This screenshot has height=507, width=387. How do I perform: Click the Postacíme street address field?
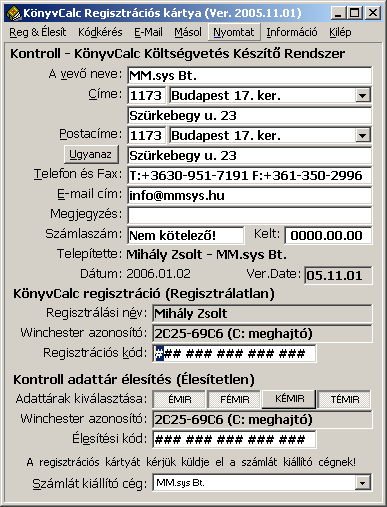pyautogui.click(x=249, y=156)
